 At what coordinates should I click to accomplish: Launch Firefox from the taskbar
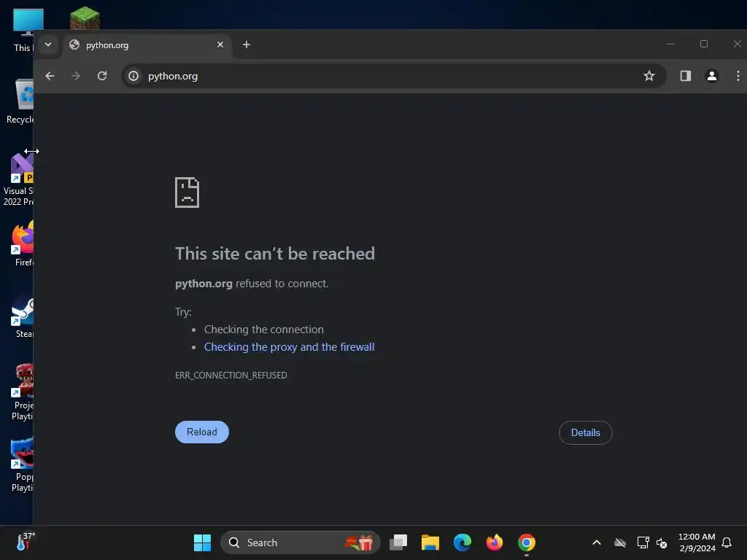tap(495, 542)
